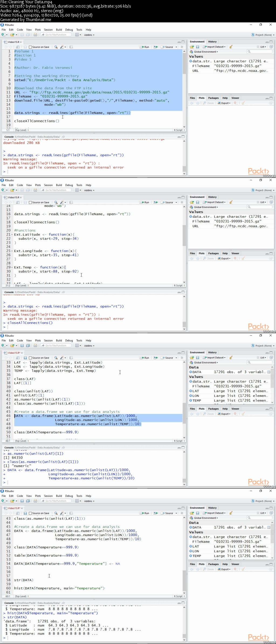This screenshot has height=644, width=276.
Task: Click the Plots broom icon in the 00:01:04 frame
Action: click(x=243, y=258)
